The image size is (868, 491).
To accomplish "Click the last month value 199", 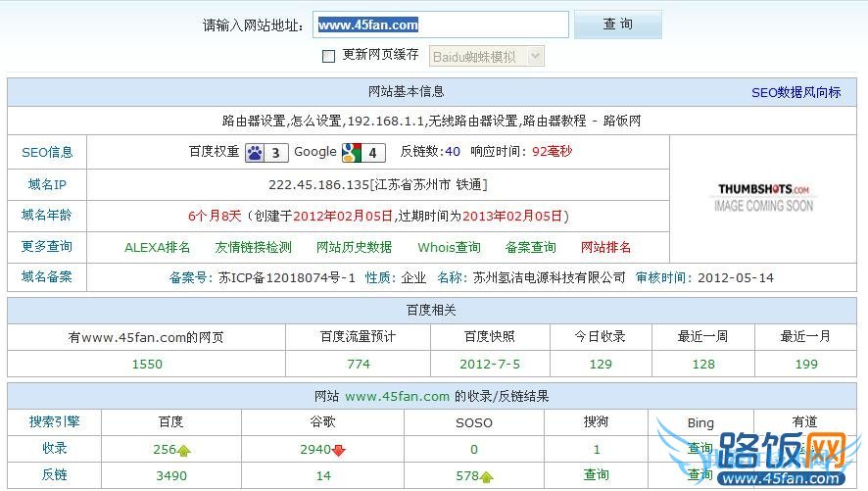I will [x=806, y=365].
